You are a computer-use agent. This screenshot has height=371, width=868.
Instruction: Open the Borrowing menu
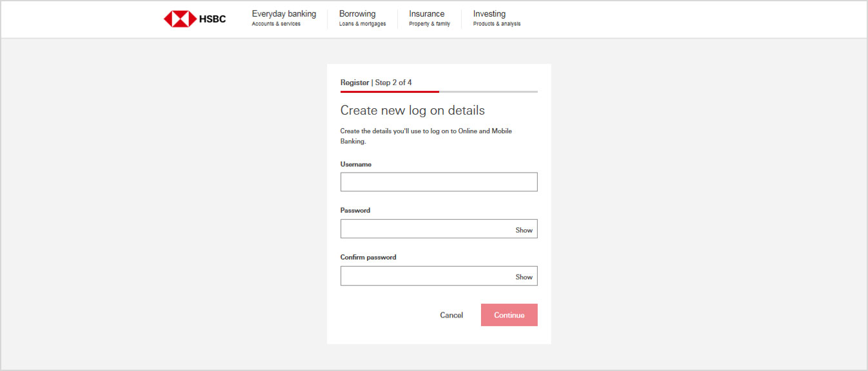[357, 14]
